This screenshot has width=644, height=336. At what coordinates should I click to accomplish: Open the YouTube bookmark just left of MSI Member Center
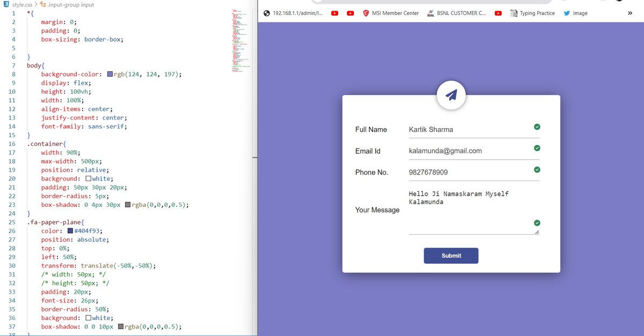[x=350, y=13]
